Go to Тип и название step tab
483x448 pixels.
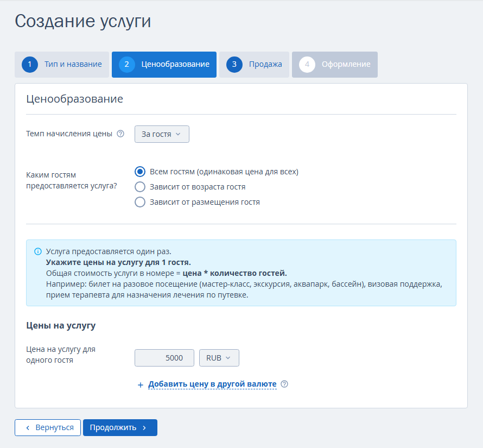62,65
